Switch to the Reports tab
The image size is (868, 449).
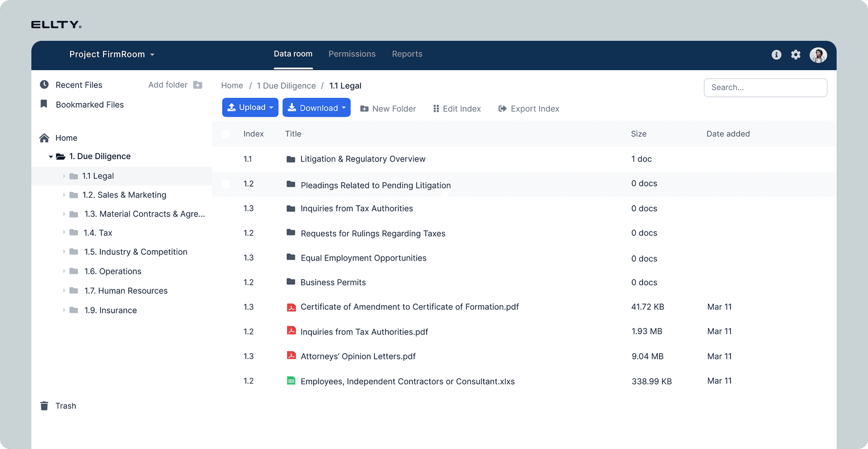tap(407, 54)
